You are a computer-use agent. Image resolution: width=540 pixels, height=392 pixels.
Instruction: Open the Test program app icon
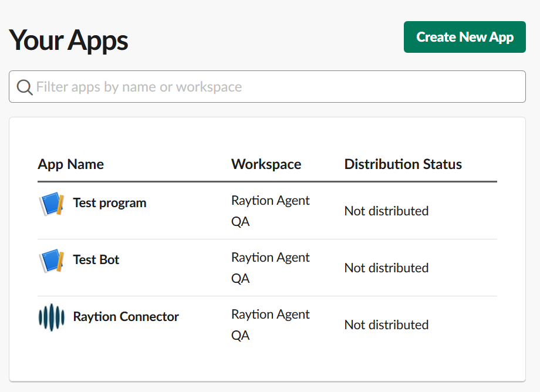(51, 204)
